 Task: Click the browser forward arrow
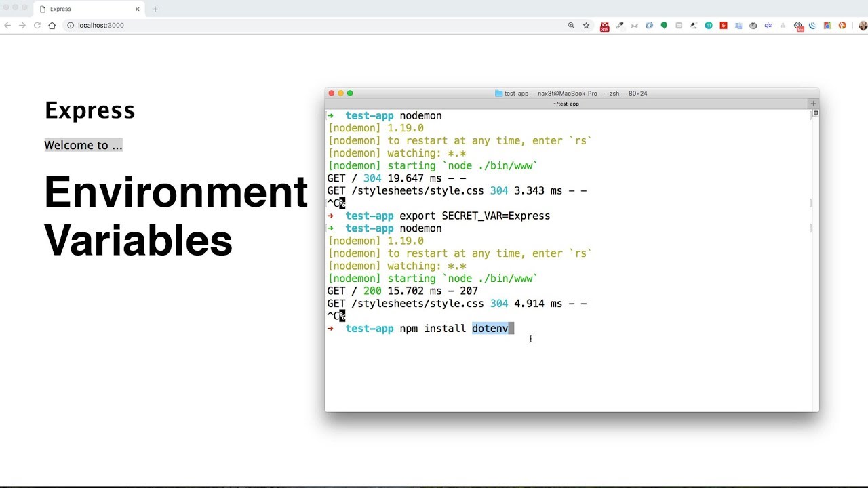(22, 25)
